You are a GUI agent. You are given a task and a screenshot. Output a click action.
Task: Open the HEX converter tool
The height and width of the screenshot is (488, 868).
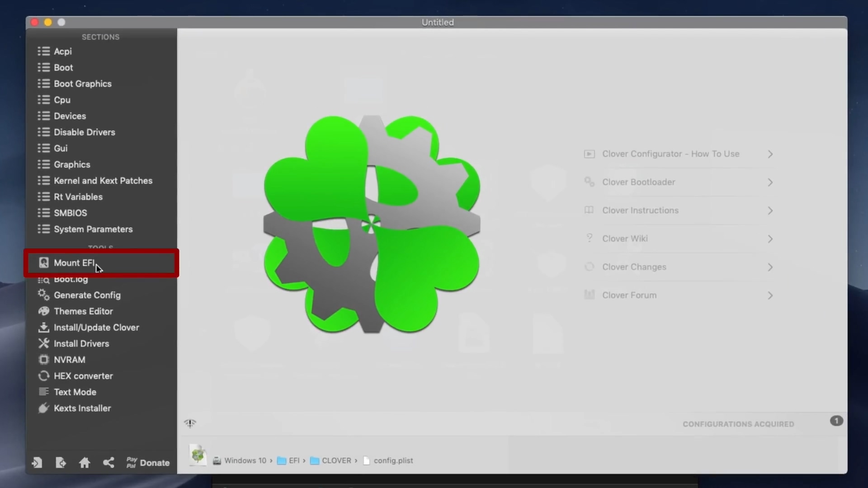(x=83, y=376)
